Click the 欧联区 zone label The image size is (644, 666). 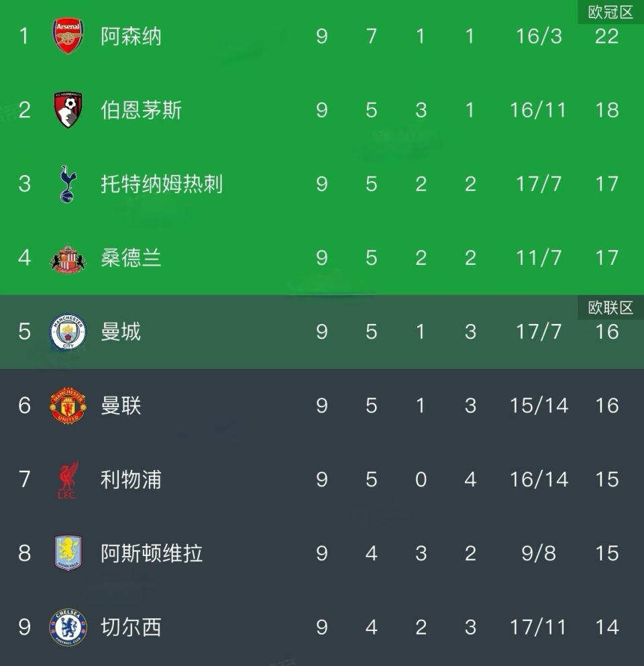(x=610, y=307)
